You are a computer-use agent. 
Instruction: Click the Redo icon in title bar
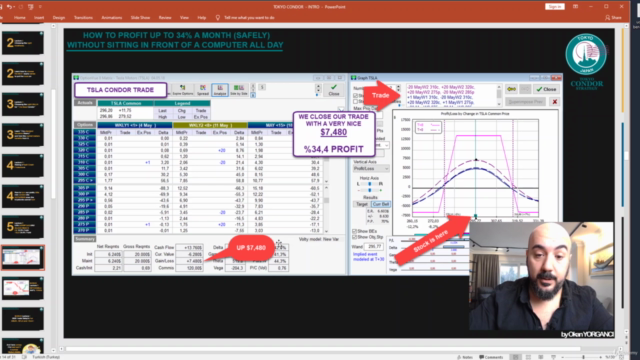(x=20, y=7)
